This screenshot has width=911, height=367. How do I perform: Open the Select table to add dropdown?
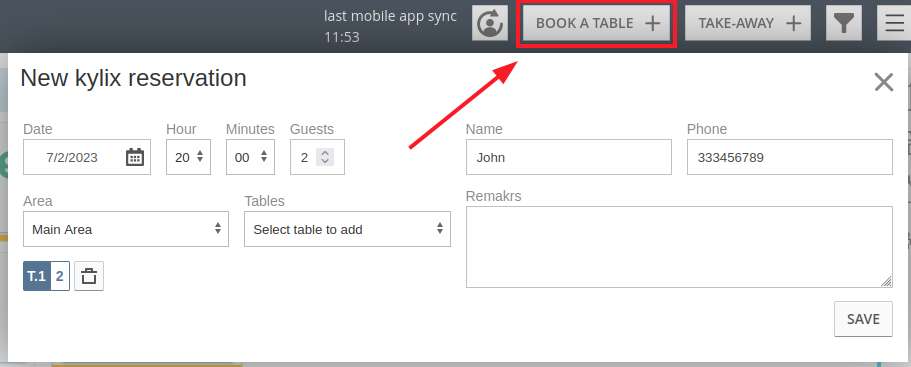347,229
